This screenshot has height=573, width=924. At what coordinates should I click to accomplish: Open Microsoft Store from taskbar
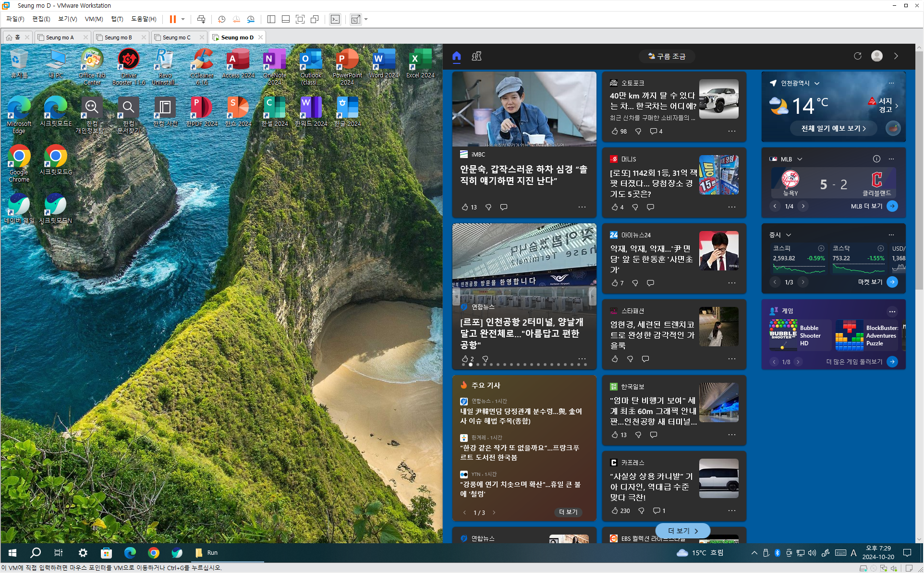(x=106, y=553)
